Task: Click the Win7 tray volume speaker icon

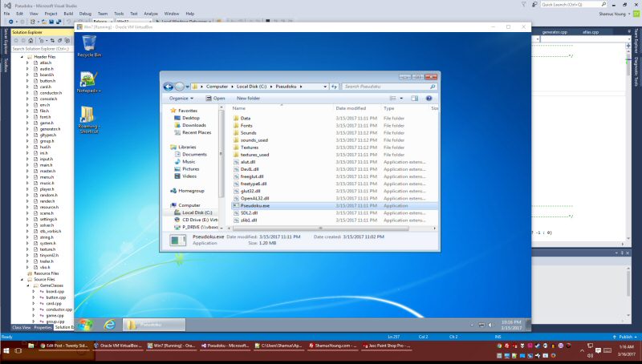Action: click(491, 325)
